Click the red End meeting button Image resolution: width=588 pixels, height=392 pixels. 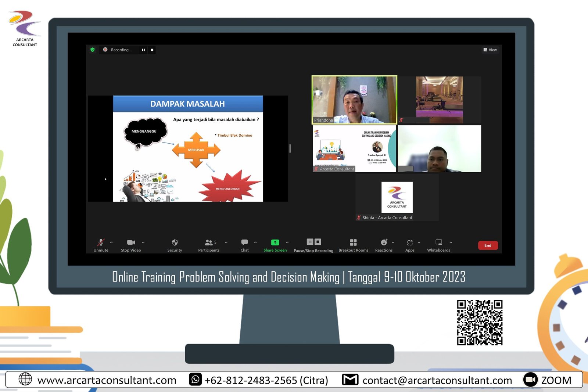pos(488,245)
